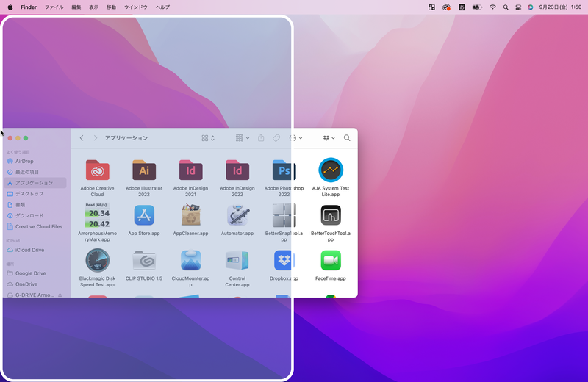Select Google Drive in sidebar

pyautogui.click(x=35, y=273)
